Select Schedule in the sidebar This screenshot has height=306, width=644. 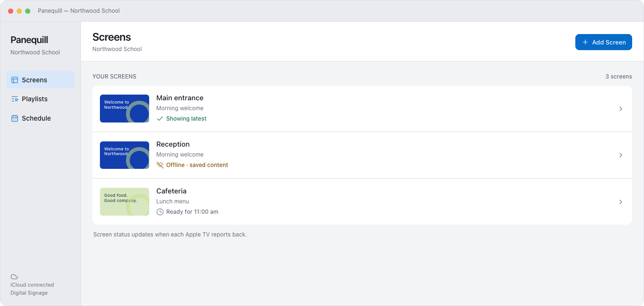41,118
